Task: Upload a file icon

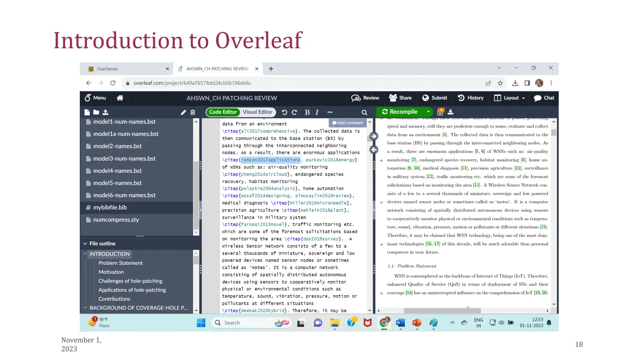Action: (105, 112)
